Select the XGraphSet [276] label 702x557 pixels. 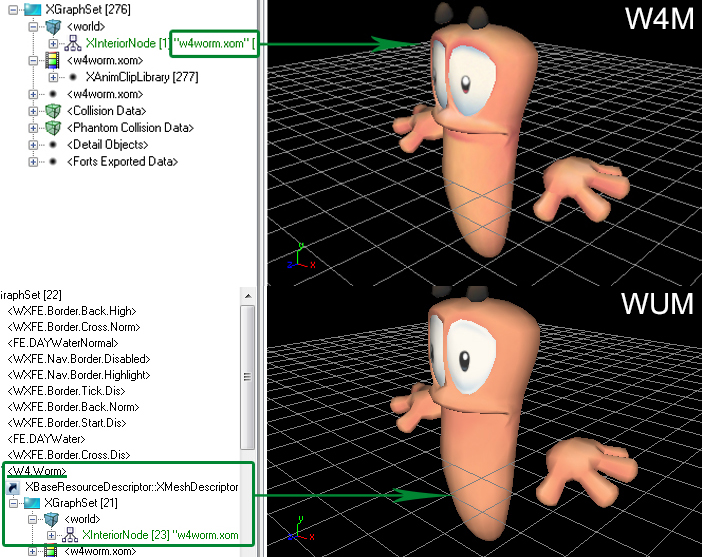pos(88,9)
